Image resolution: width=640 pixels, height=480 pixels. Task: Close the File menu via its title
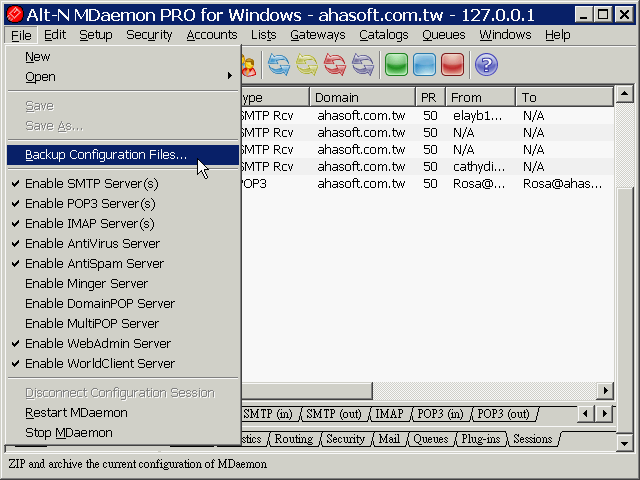[21, 35]
